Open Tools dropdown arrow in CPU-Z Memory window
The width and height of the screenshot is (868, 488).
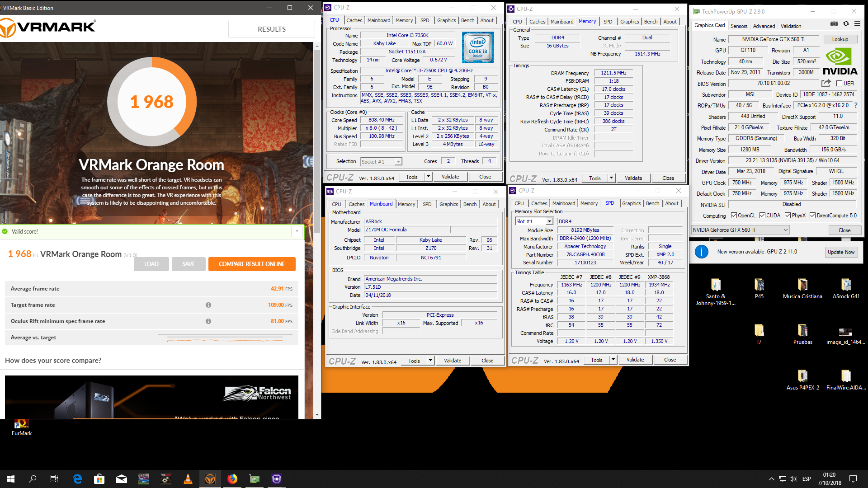tap(611, 178)
